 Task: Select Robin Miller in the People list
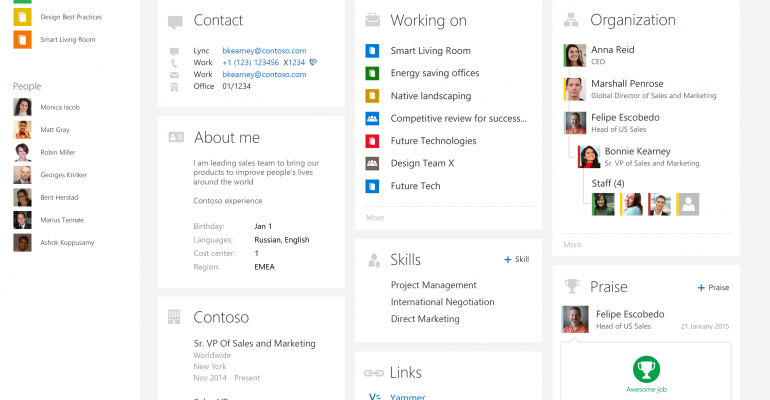57,152
